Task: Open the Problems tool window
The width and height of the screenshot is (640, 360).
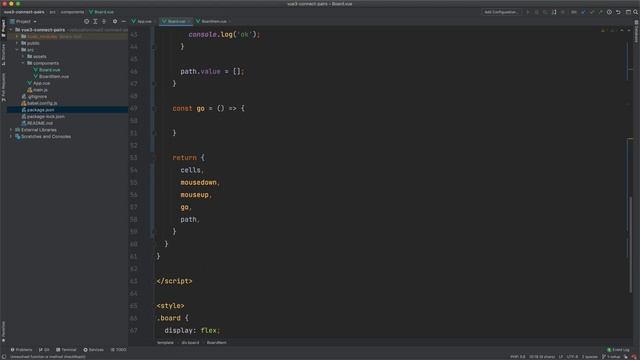Action: (x=21, y=350)
